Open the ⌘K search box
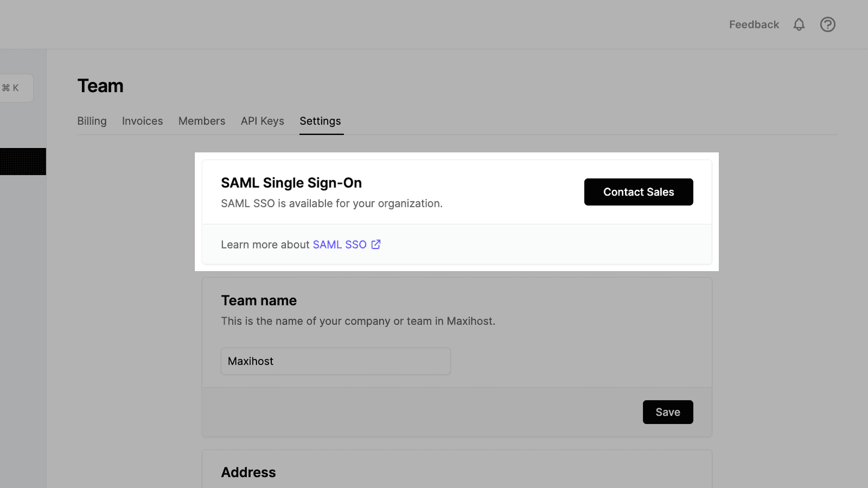 pyautogui.click(x=14, y=88)
